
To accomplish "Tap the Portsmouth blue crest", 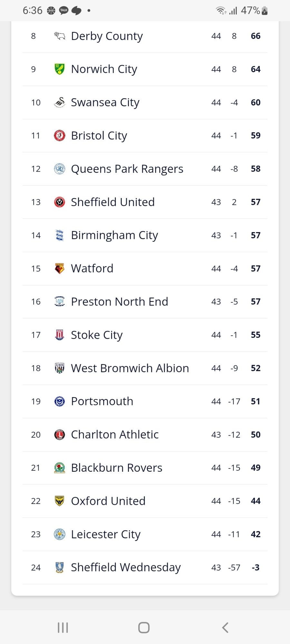I will pyautogui.click(x=60, y=401).
